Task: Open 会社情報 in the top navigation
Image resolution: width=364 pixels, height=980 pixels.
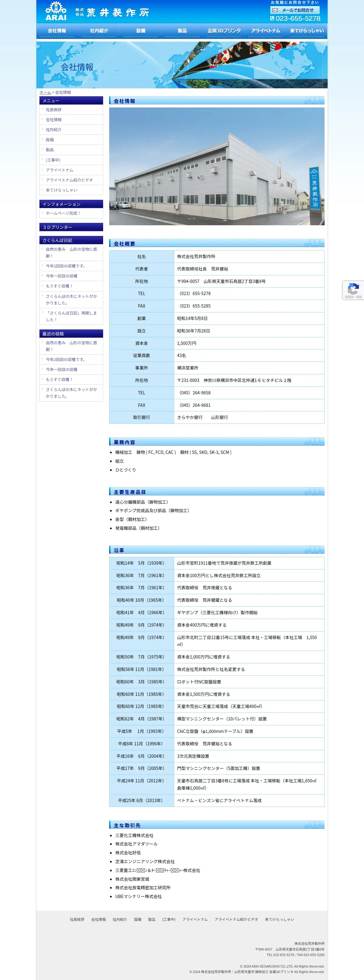Action: point(57,31)
